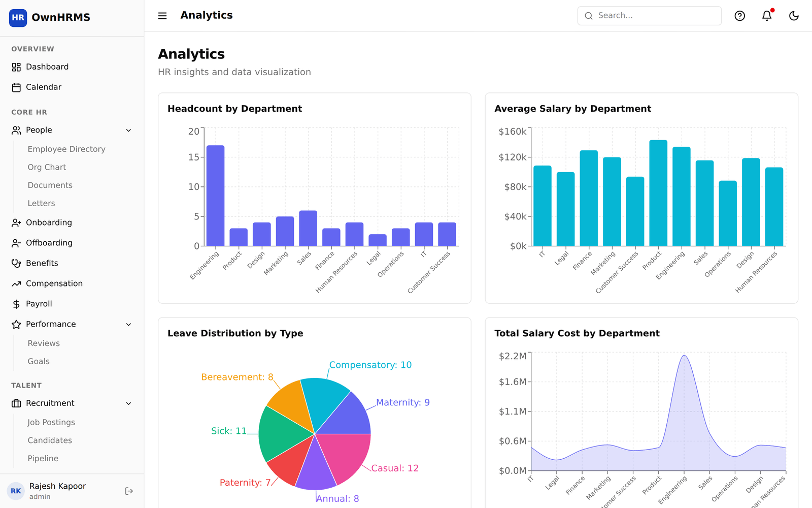Open Calendar from the sidebar
Screen dimensions: 812x508
tap(72, 87)
